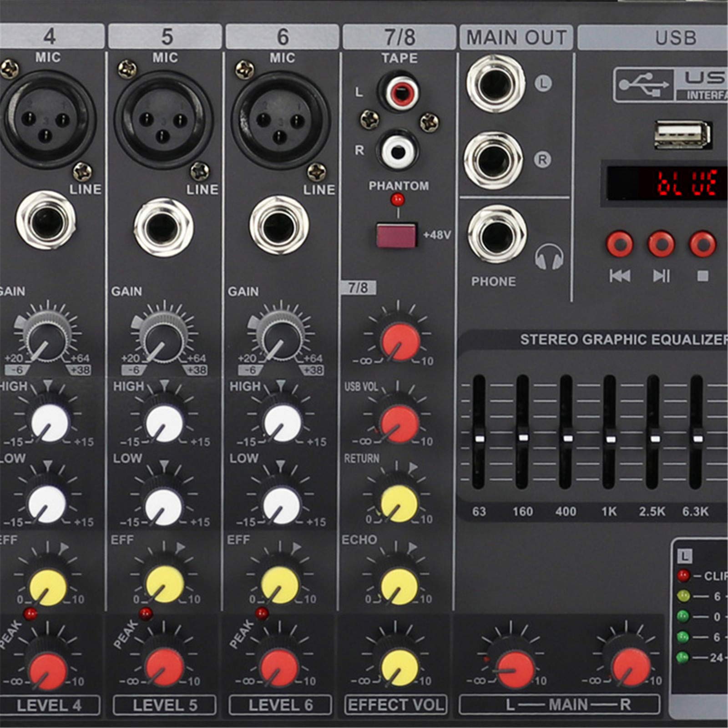Click channel 4 LINE jack
728x728 pixels.
coord(46,220)
